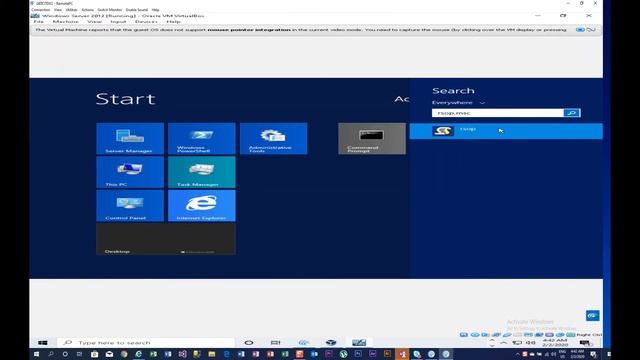Open the remote Action Center notification icon
The width and height of the screenshot is (640, 360).
584,343
